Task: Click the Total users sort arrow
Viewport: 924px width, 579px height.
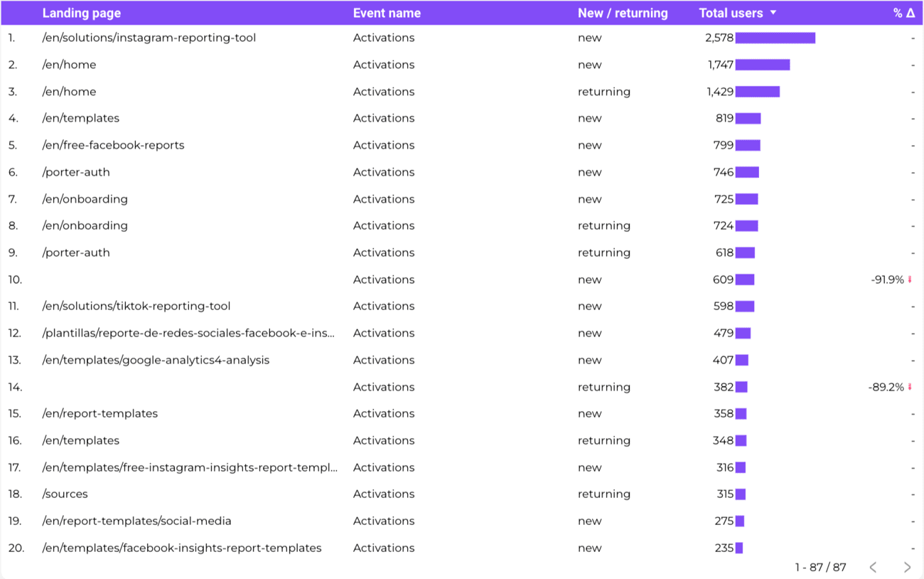Action: click(x=773, y=13)
